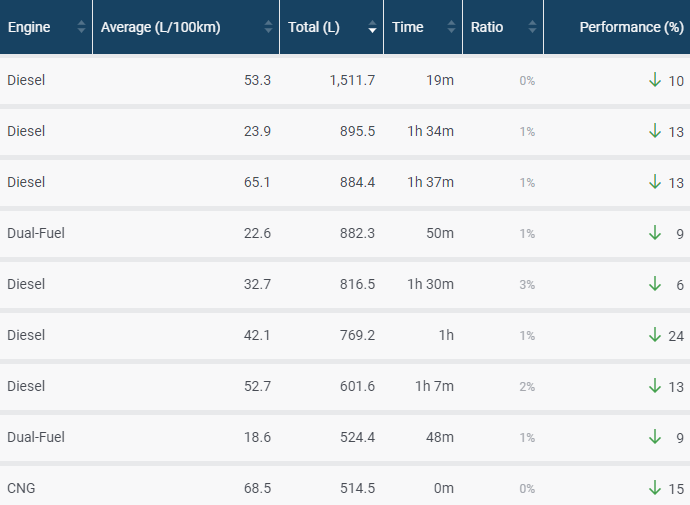
Task: Select the Dual-Fuel cell in the 882.3 row
Action: point(36,233)
